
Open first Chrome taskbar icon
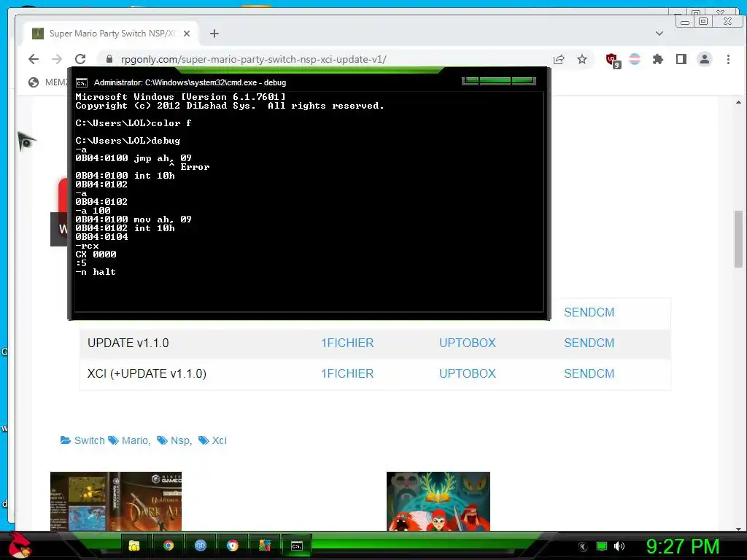(169, 545)
